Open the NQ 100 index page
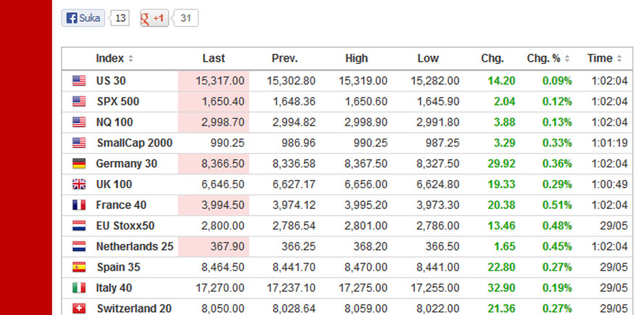 pyautogui.click(x=115, y=122)
